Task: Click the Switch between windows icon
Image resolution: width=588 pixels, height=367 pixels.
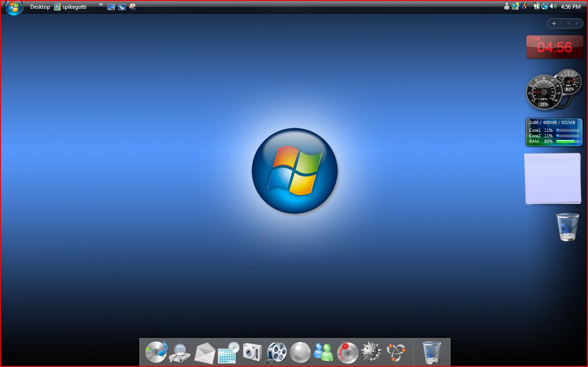Action: point(122,7)
